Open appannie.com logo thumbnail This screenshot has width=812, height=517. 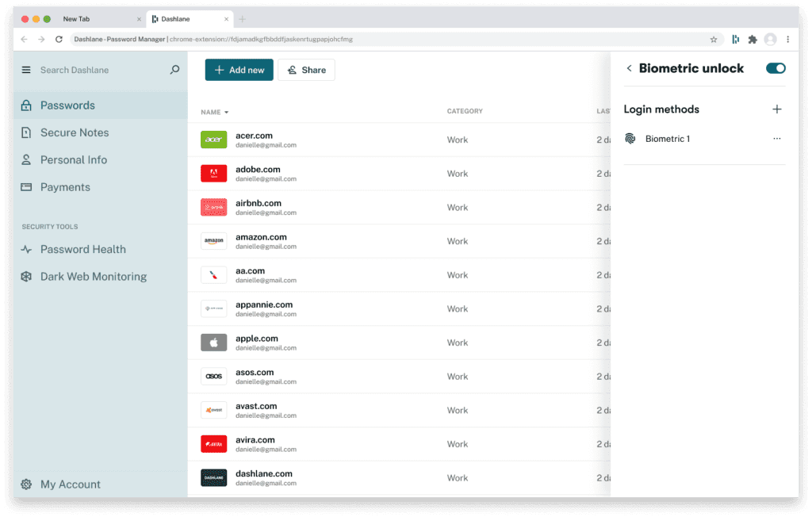pos(214,308)
